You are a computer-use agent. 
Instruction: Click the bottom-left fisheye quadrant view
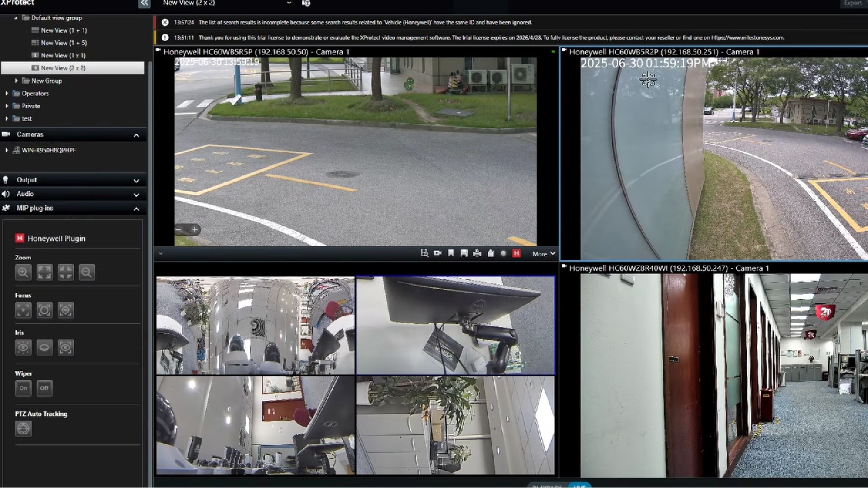(x=255, y=425)
